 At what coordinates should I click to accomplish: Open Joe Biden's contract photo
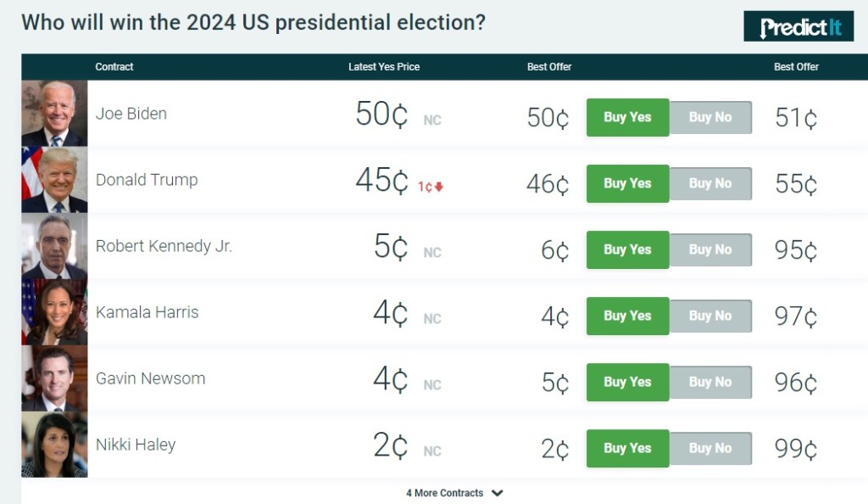tap(54, 114)
